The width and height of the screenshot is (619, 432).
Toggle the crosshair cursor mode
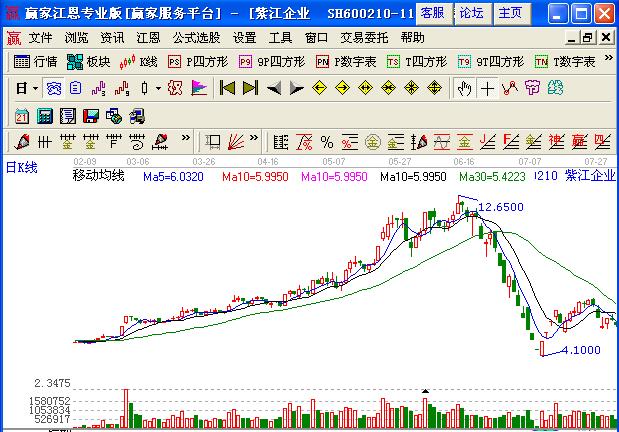487,88
